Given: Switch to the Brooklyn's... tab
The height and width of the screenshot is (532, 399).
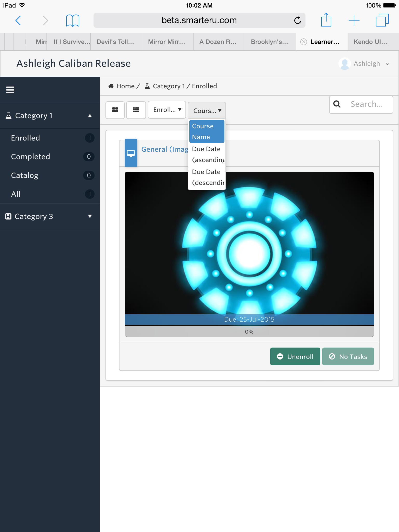Looking at the screenshot, I should point(270,42).
